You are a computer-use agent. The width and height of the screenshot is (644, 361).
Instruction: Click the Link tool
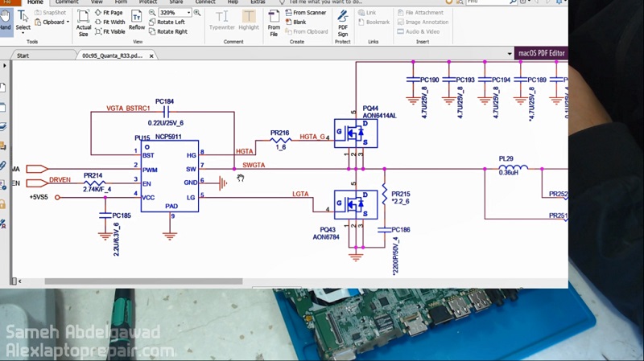tap(367, 13)
